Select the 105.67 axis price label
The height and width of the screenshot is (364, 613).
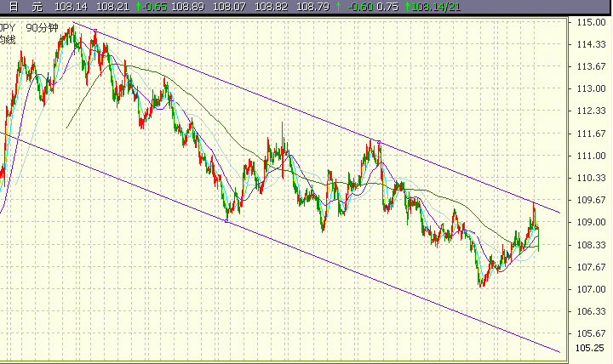pos(592,333)
